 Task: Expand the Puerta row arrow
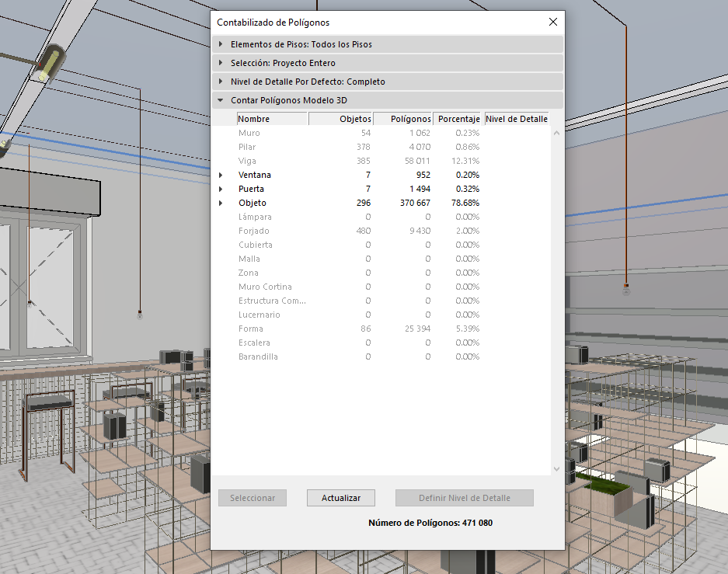[x=221, y=190]
